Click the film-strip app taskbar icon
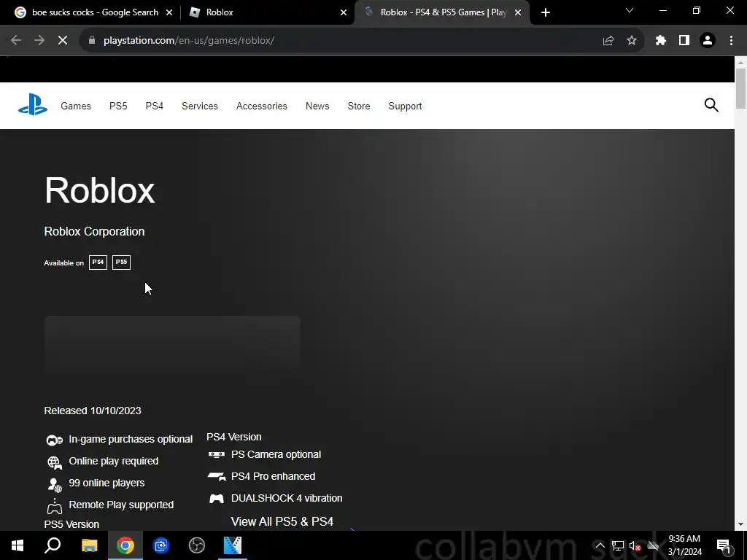 click(x=233, y=545)
